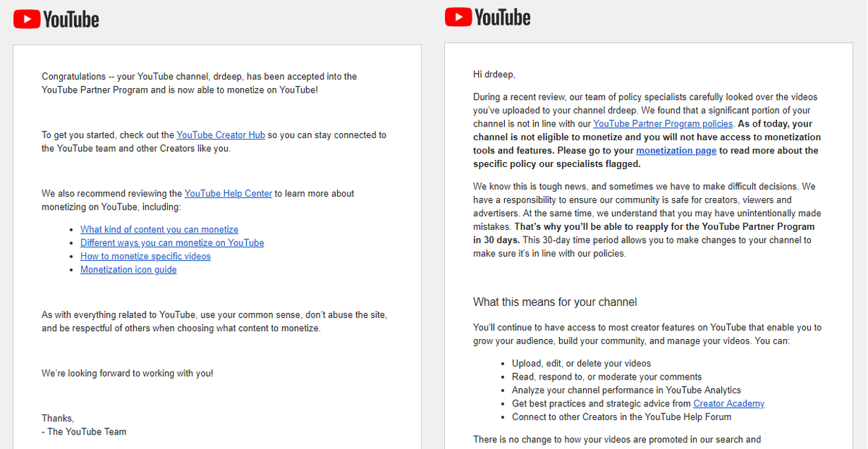Click 'Read, respond to, or moderate your comments'
The width and height of the screenshot is (868, 449).
(607, 377)
